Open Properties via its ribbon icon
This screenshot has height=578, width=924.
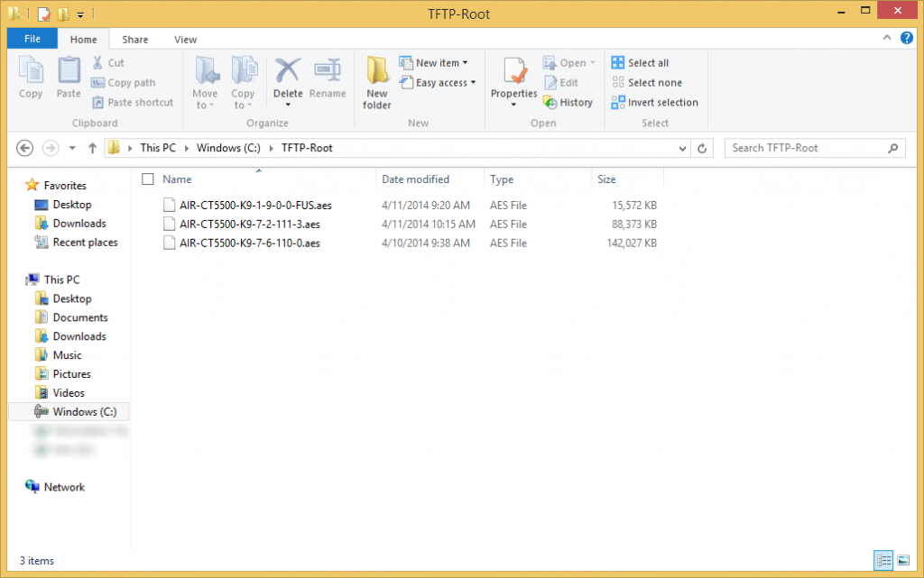click(513, 79)
